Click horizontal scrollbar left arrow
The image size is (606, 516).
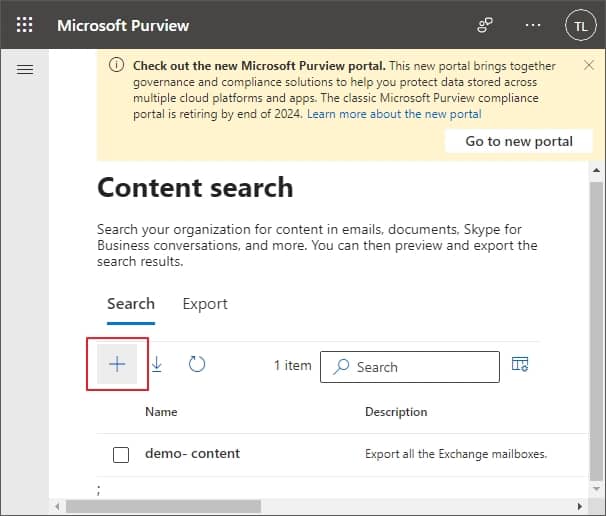[57, 506]
